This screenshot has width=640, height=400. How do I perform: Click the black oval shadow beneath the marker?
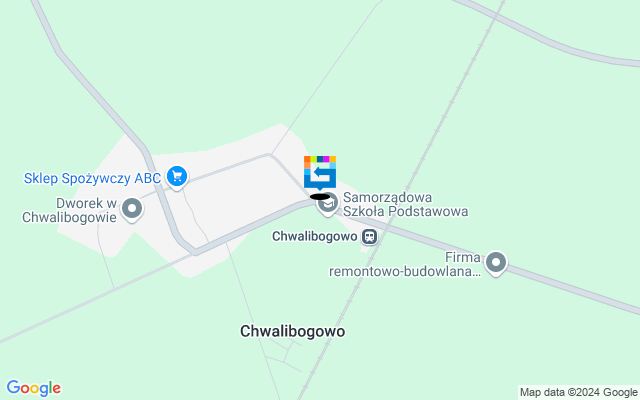[x=320, y=197]
